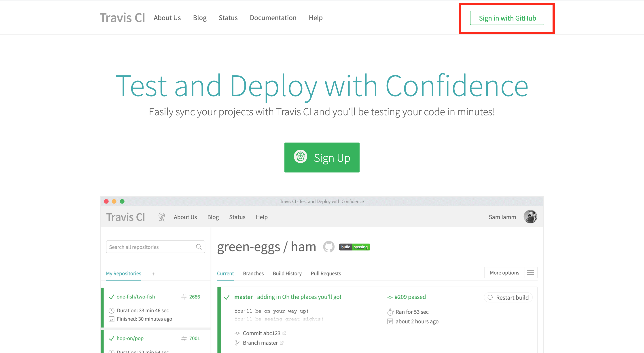Click the GitHub octocat icon next to ham

(x=328, y=247)
